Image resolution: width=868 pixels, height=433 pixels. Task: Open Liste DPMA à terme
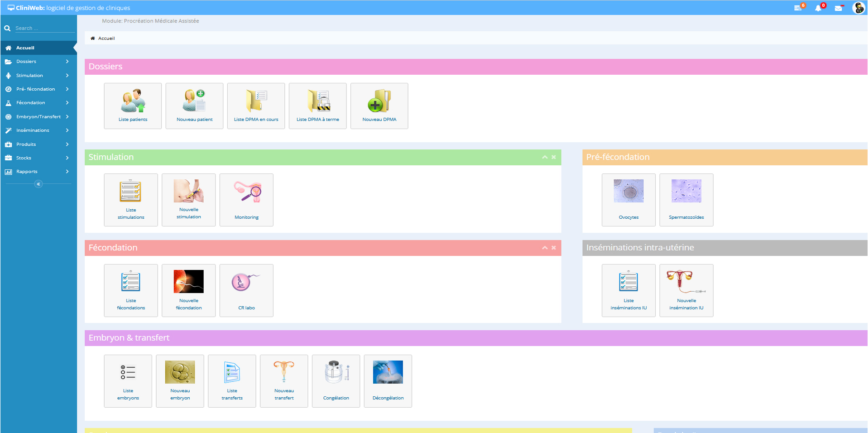[317, 106]
